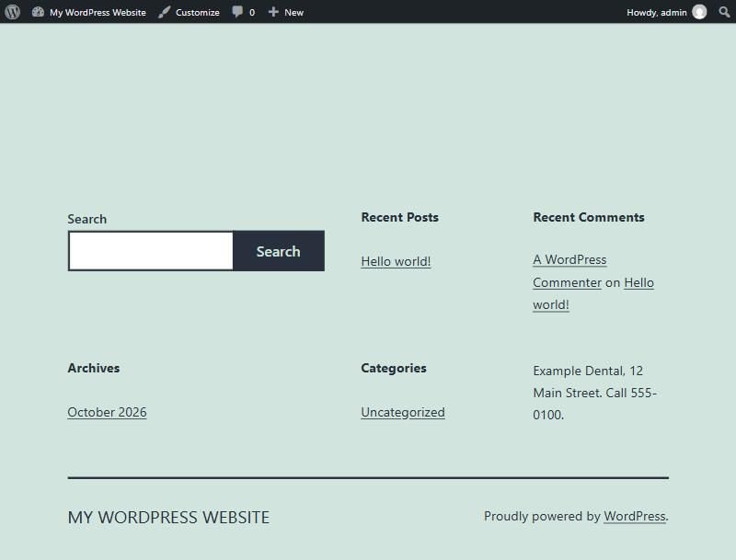The width and height of the screenshot is (736, 560).
Task: Click the admin bar search magnifier icon
Action: click(724, 12)
